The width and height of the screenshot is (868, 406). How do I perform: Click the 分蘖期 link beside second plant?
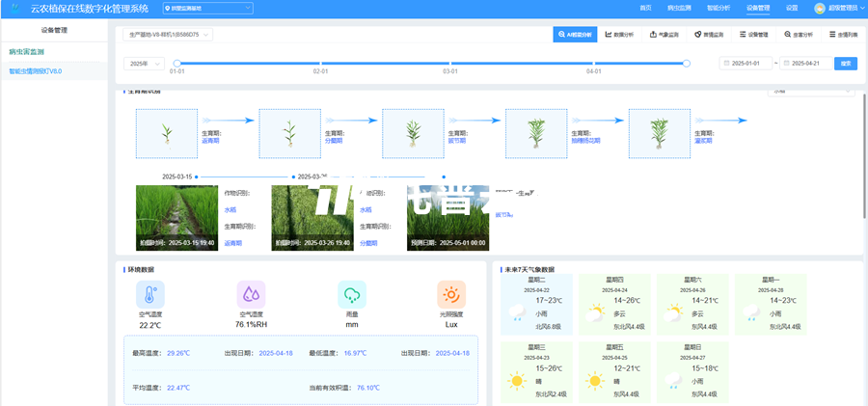[x=334, y=141]
